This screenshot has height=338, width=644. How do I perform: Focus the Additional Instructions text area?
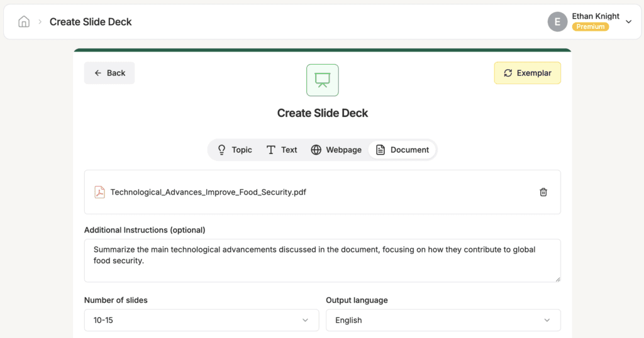tap(323, 261)
